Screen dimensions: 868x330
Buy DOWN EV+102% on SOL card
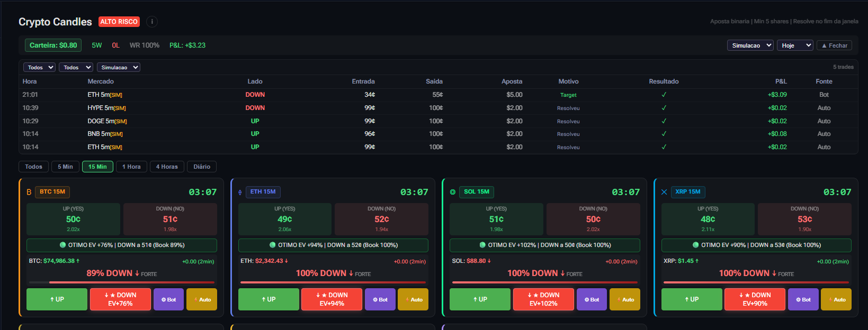tap(543, 299)
